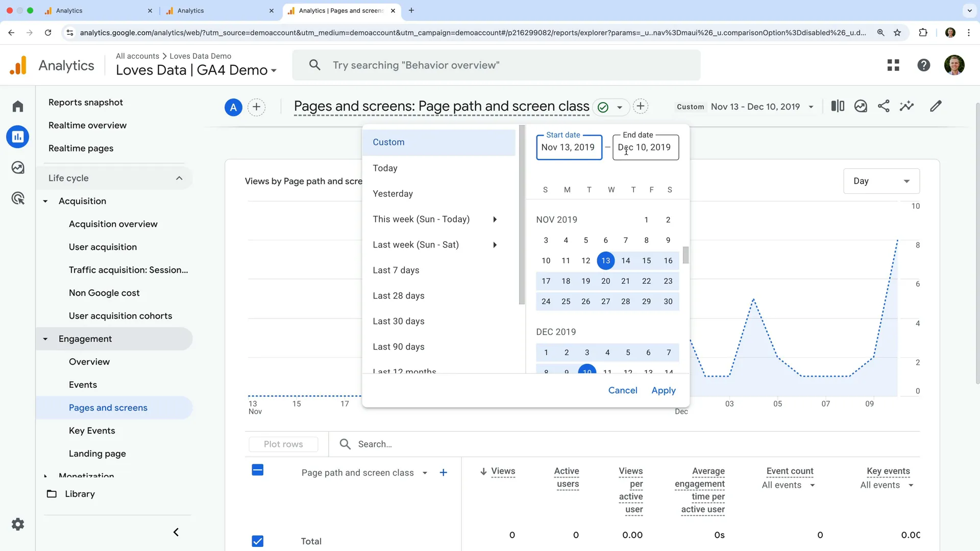Open Help using the question mark icon
Screen dimensions: 980x551
[924, 65]
